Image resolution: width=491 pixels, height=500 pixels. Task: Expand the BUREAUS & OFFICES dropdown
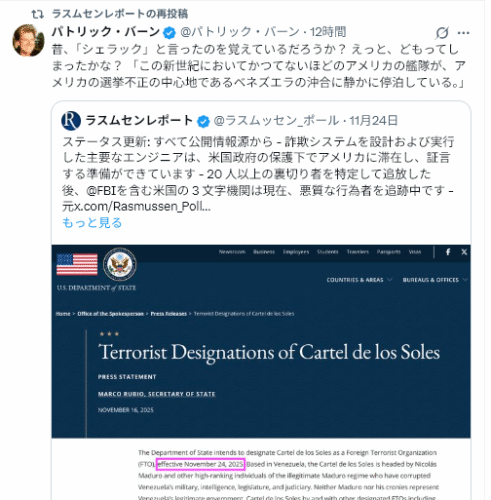pyautogui.click(x=435, y=280)
